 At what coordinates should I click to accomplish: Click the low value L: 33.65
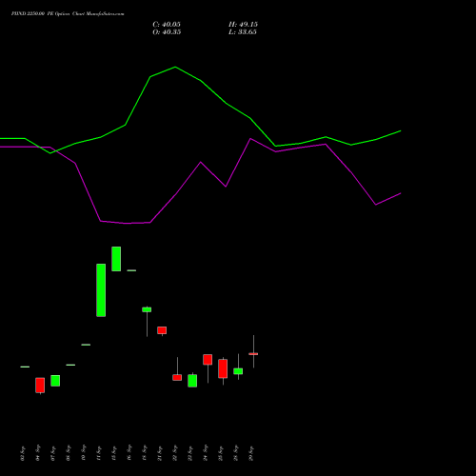coord(243,32)
